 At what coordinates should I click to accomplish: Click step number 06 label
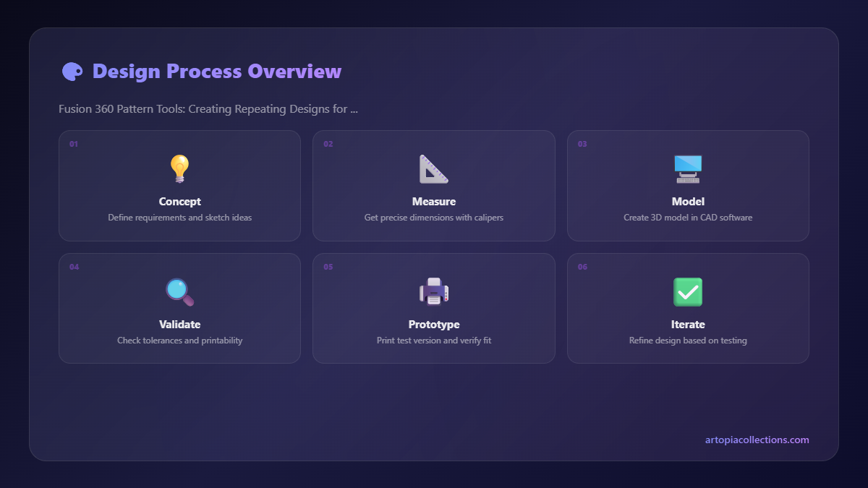coord(582,267)
